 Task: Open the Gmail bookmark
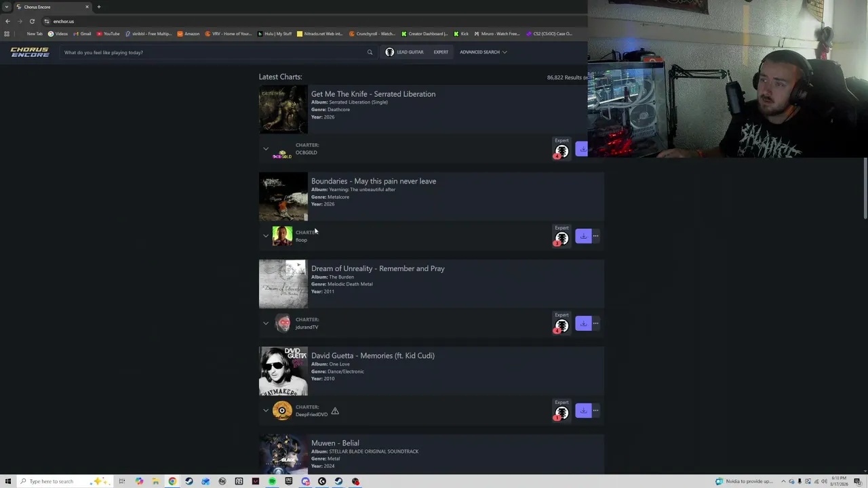(x=82, y=34)
